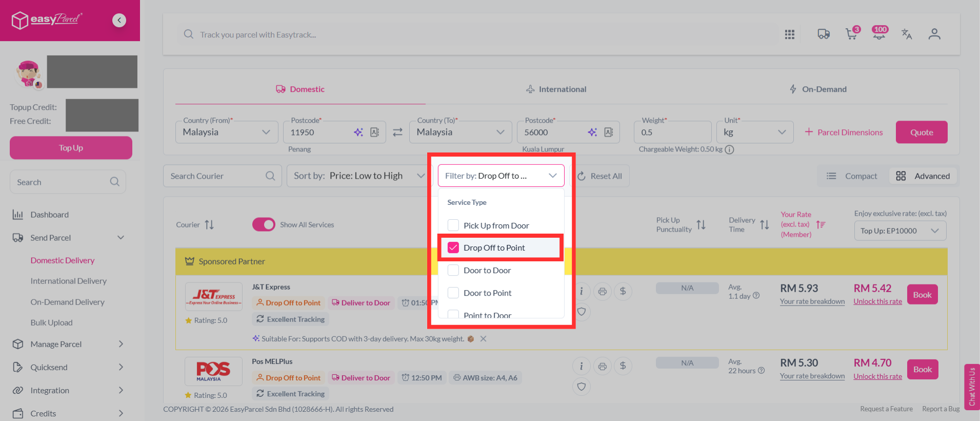Screen dimensions: 980x421
Task: Focus the Search Courier field
Action: pos(223,176)
